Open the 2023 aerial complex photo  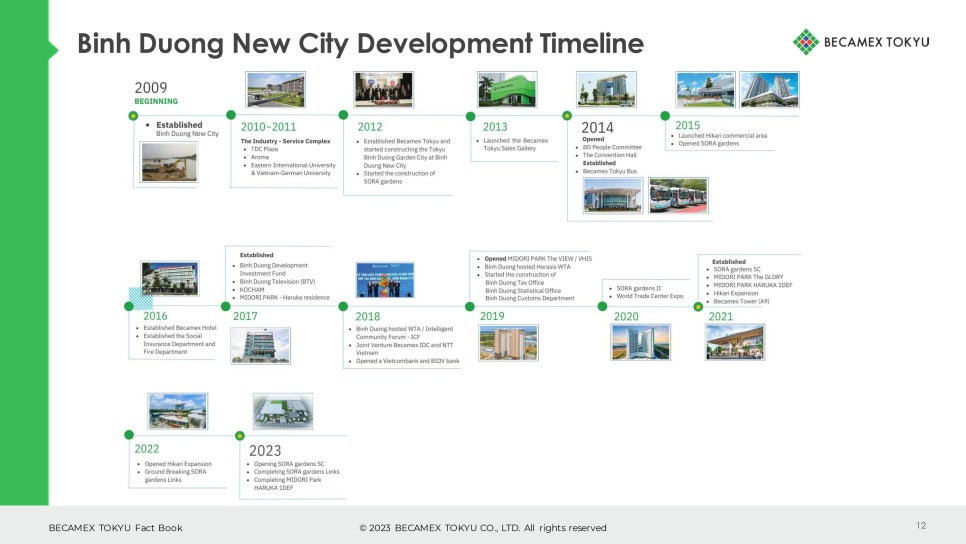283,411
